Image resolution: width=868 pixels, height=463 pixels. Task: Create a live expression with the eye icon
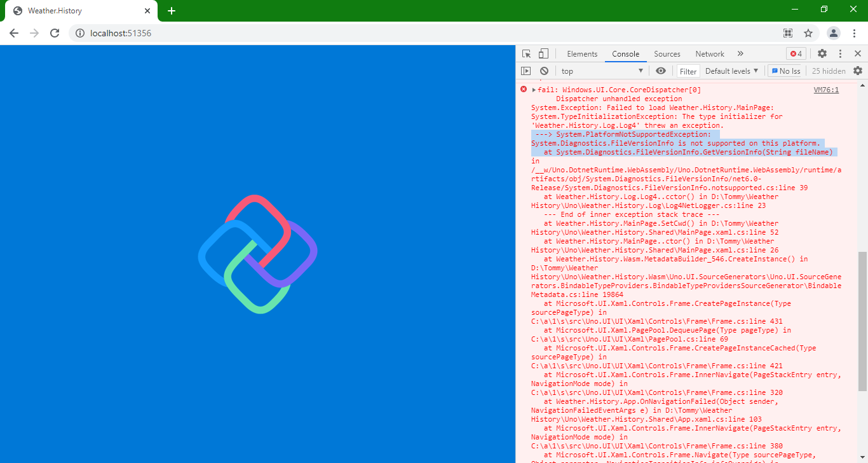point(661,71)
